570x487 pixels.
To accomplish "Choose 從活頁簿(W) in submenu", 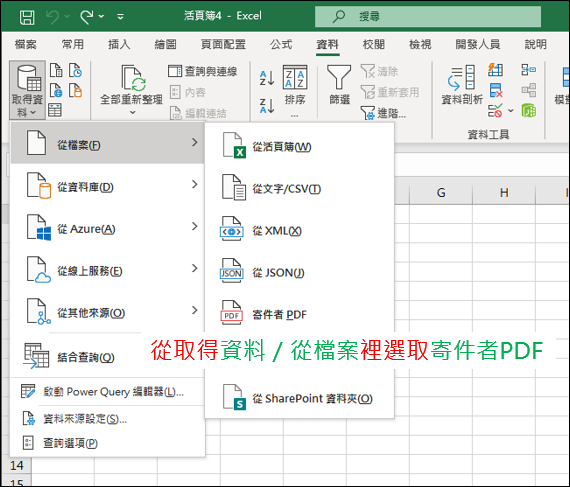I will (300, 145).
